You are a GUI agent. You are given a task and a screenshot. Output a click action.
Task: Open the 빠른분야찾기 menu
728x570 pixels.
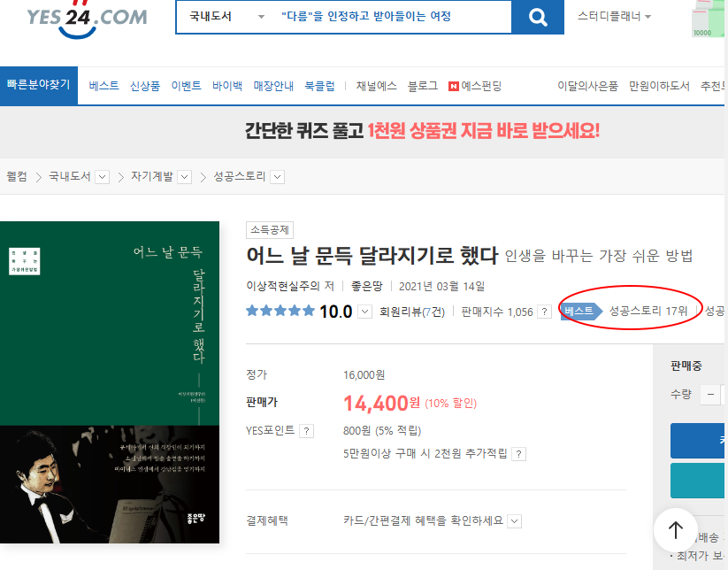39,86
